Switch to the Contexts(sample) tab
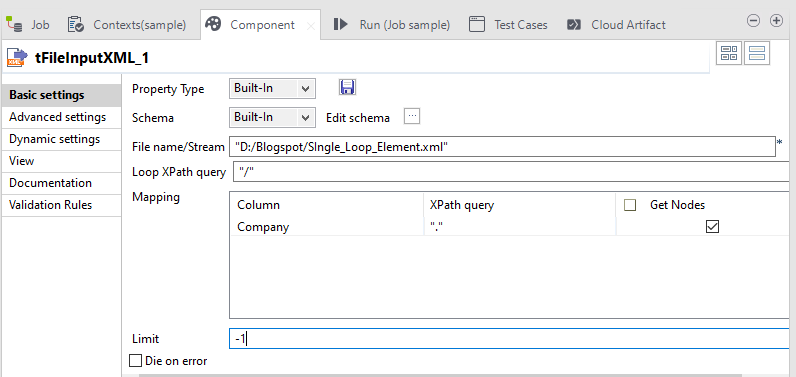 [127, 24]
